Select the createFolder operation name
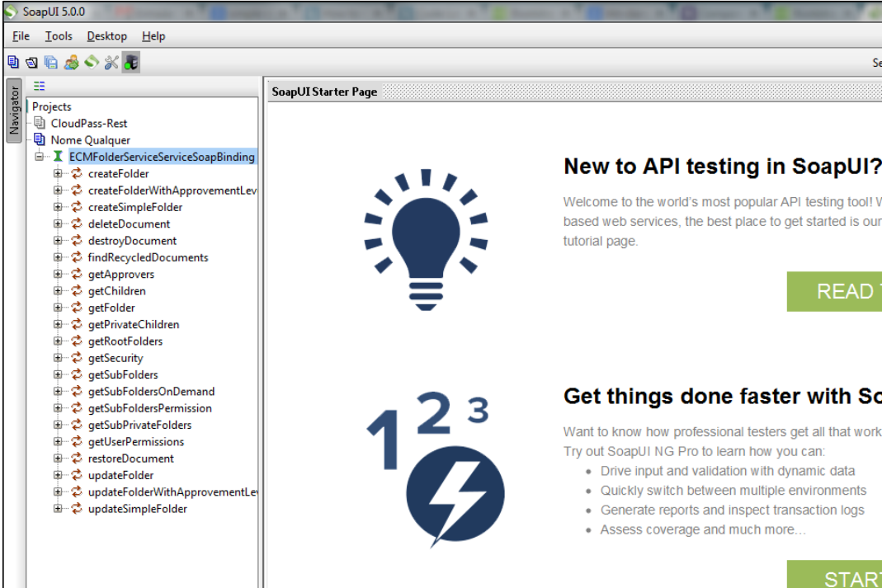 119,174
